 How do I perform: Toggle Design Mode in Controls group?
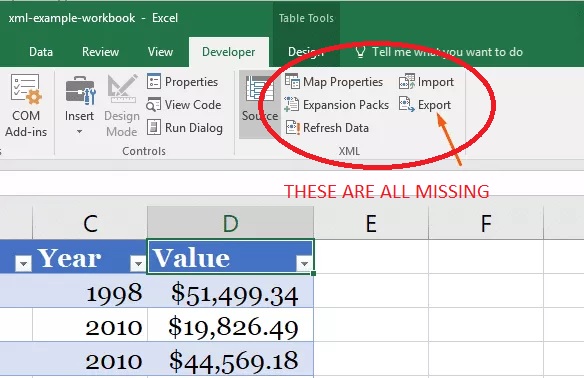coord(122,105)
